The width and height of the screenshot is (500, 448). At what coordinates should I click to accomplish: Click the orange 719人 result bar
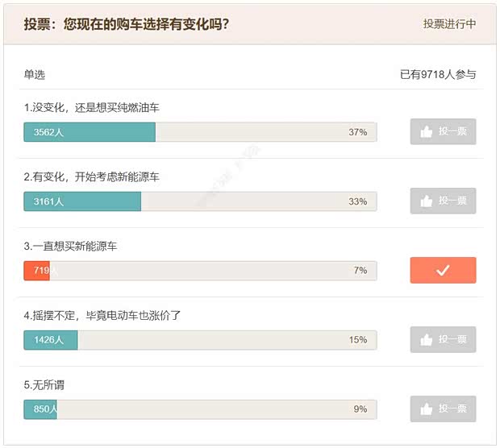click(x=200, y=271)
